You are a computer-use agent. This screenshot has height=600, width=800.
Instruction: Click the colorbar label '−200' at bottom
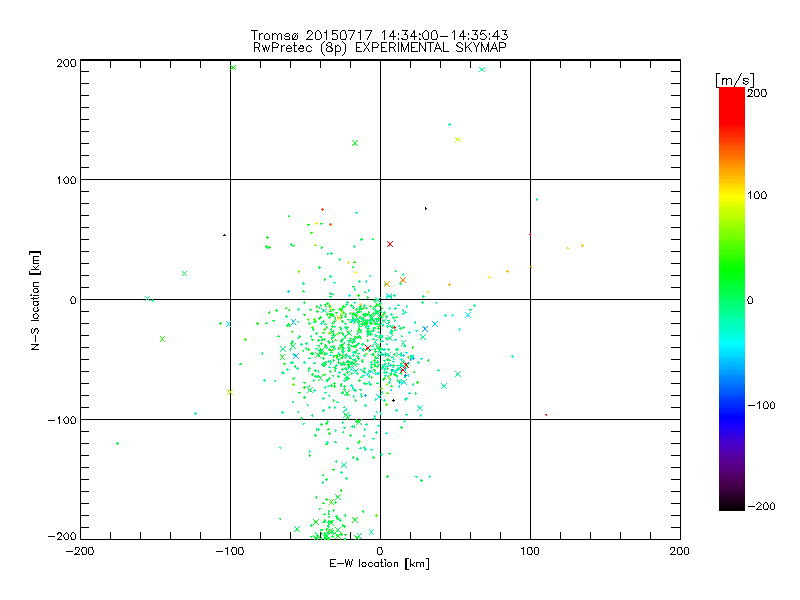[x=761, y=506]
